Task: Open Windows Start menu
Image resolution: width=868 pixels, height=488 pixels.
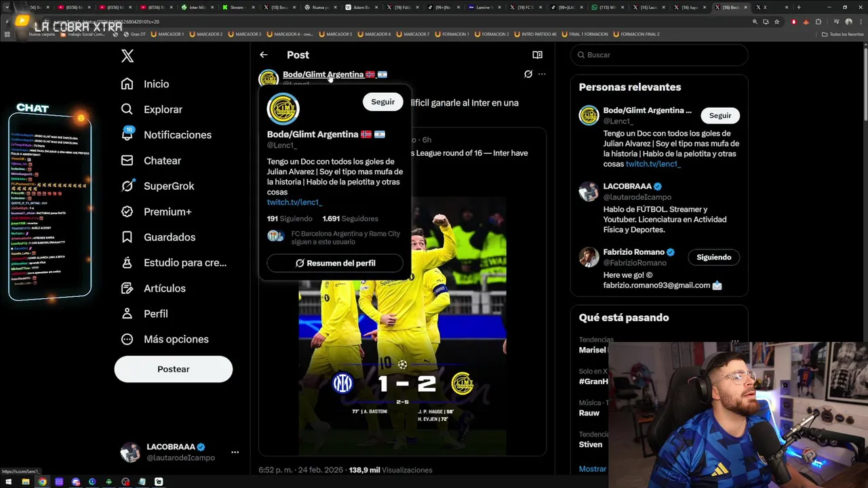Action: [9, 482]
